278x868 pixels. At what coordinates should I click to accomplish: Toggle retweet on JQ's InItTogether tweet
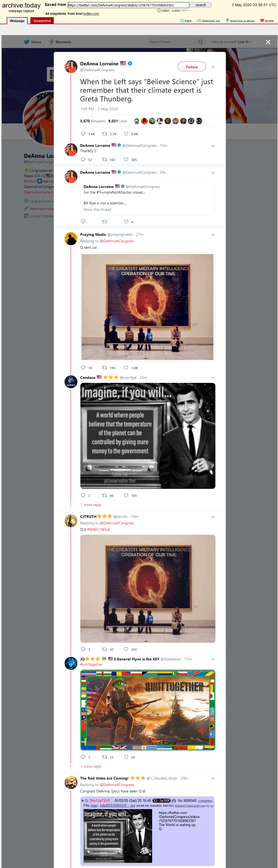click(105, 757)
